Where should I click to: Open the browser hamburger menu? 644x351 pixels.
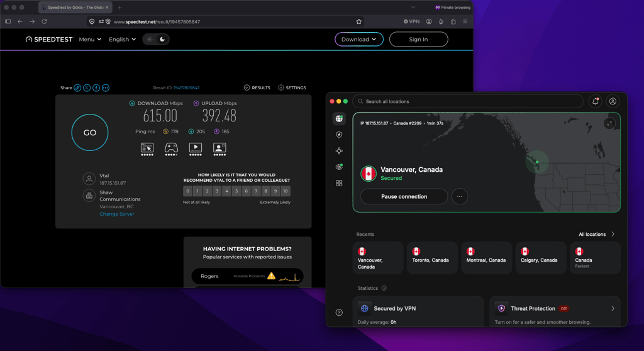coord(465,21)
